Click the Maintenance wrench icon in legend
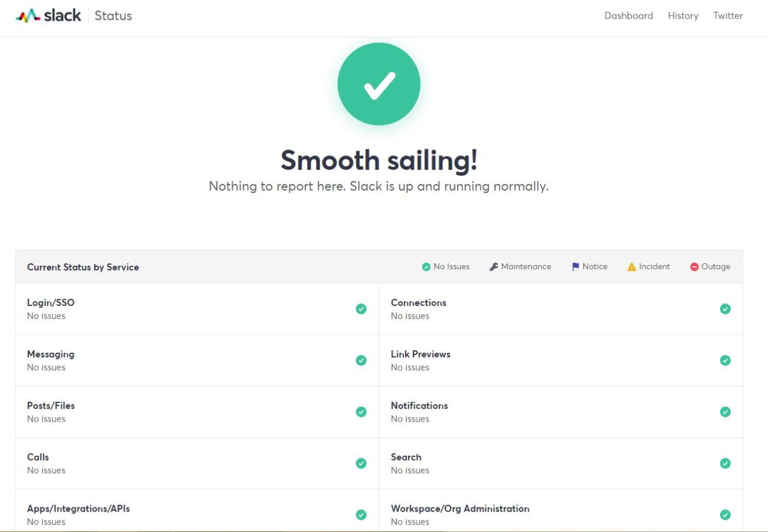Image resolution: width=768 pixels, height=532 pixels. (x=494, y=267)
